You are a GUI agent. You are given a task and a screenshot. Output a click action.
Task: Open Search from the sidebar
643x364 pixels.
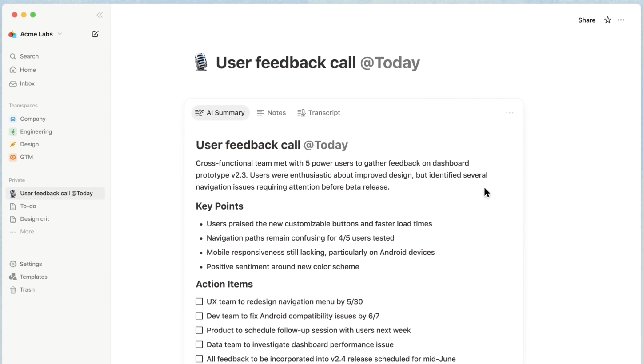(x=29, y=56)
